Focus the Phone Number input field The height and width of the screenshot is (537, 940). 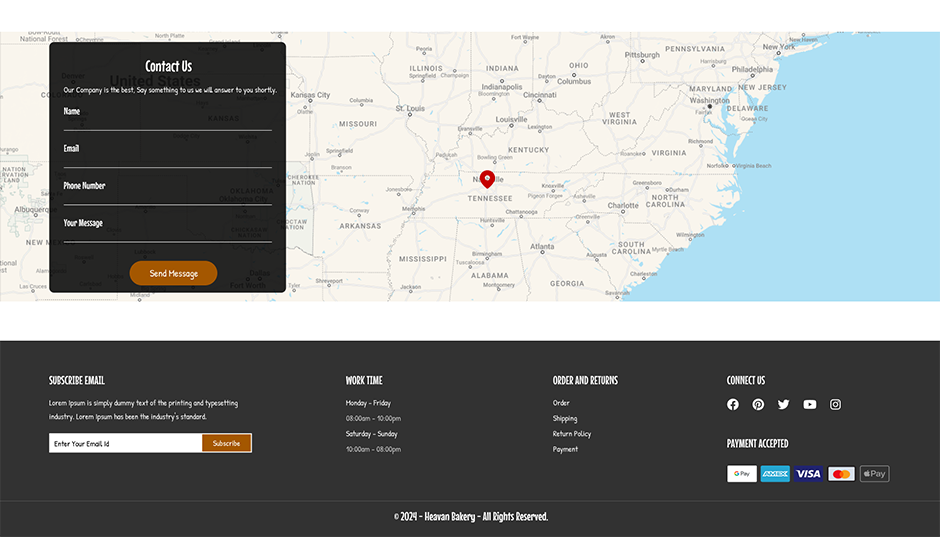pos(167,195)
